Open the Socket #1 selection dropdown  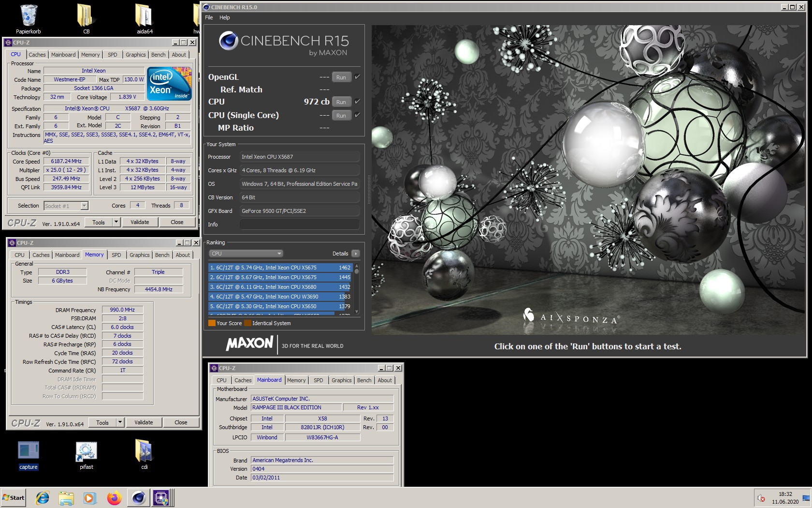[66, 206]
